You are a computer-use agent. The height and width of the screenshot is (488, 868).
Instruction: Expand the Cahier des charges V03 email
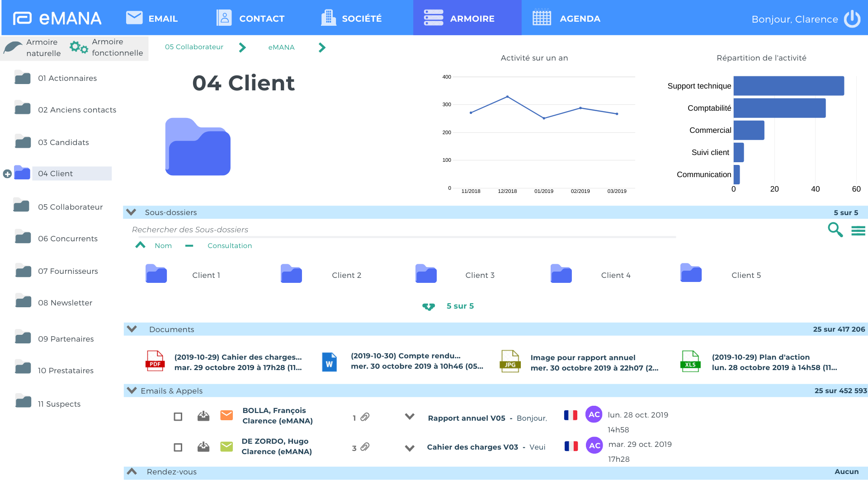pyautogui.click(x=410, y=448)
